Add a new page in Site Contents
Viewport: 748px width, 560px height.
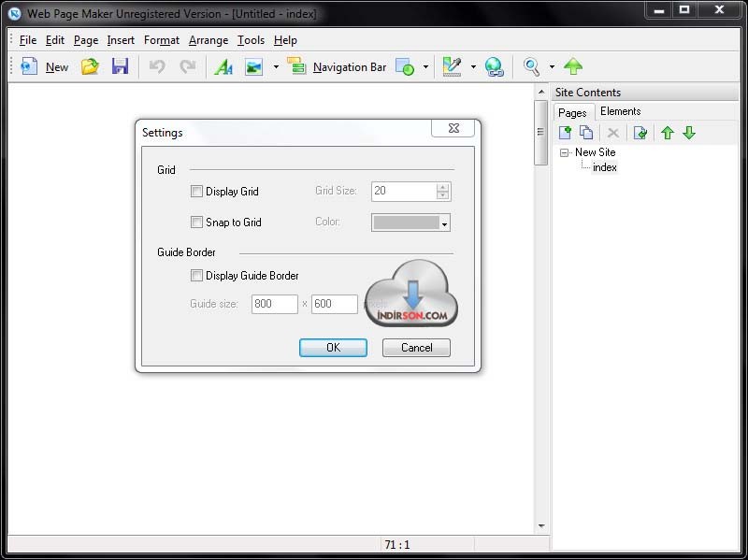click(566, 133)
